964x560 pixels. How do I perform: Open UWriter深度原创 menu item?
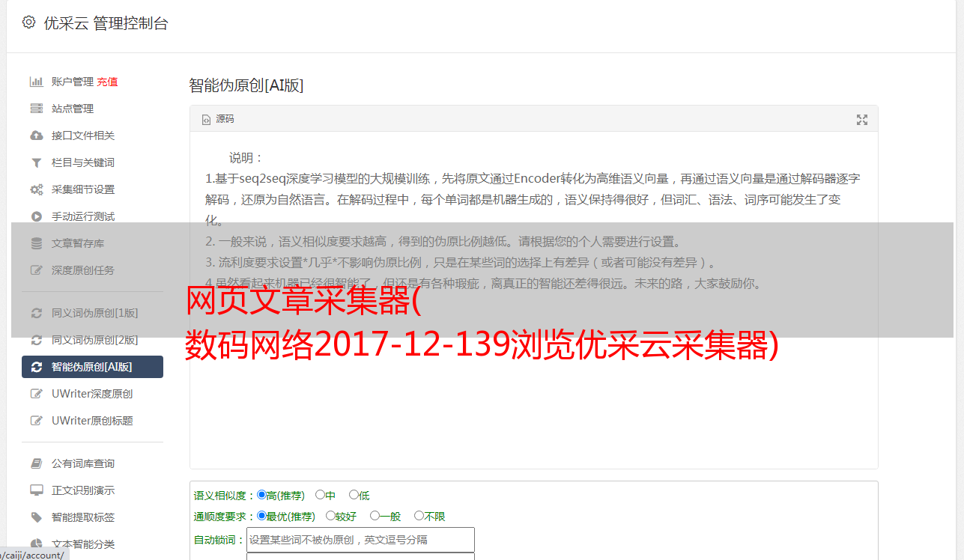tap(93, 394)
